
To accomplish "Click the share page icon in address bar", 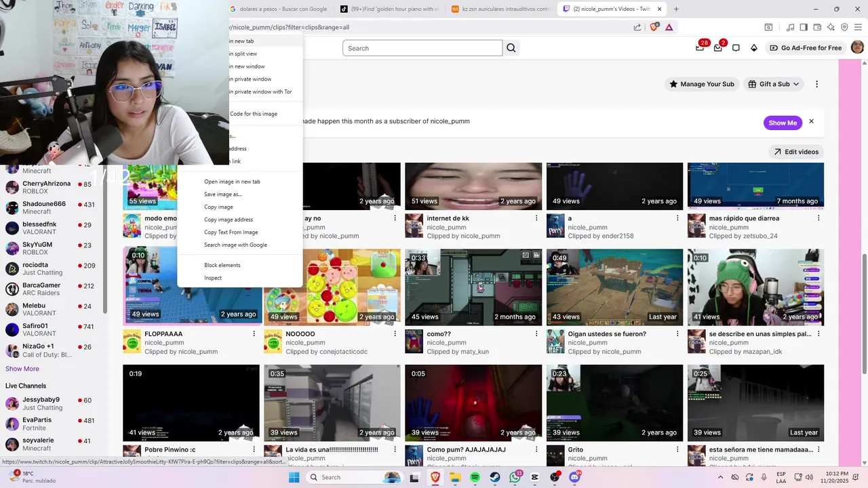I will pyautogui.click(x=637, y=27).
